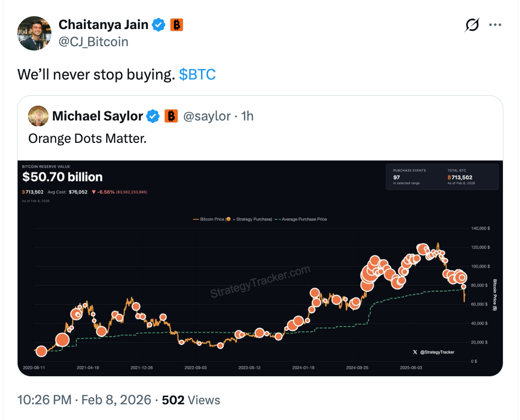This screenshot has width=520, height=420.
Task: Click the 10:26 PM · Feb 8, 2026 timestamp
Action: click(x=84, y=400)
